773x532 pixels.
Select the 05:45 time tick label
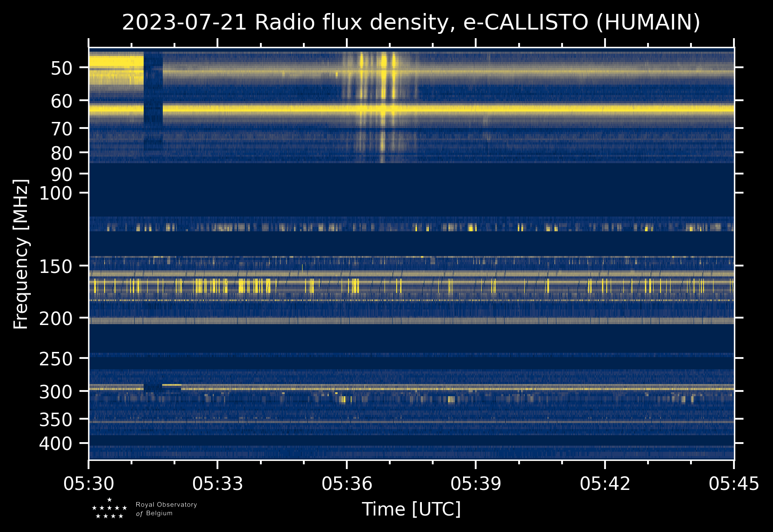734,483
